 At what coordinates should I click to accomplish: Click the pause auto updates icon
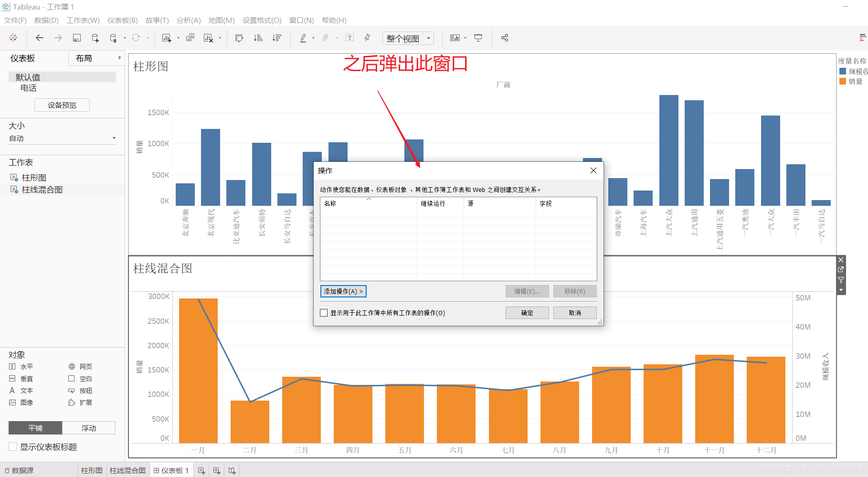(x=113, y=38)
